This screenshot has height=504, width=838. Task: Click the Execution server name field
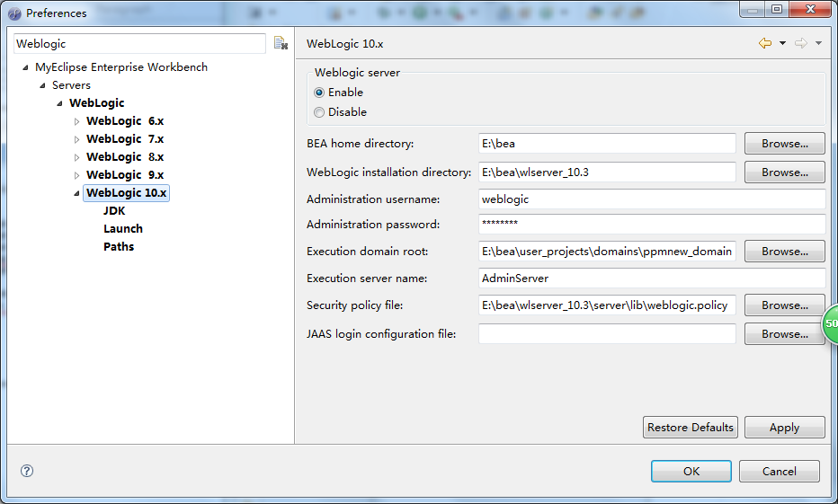[x=652, y=279]
